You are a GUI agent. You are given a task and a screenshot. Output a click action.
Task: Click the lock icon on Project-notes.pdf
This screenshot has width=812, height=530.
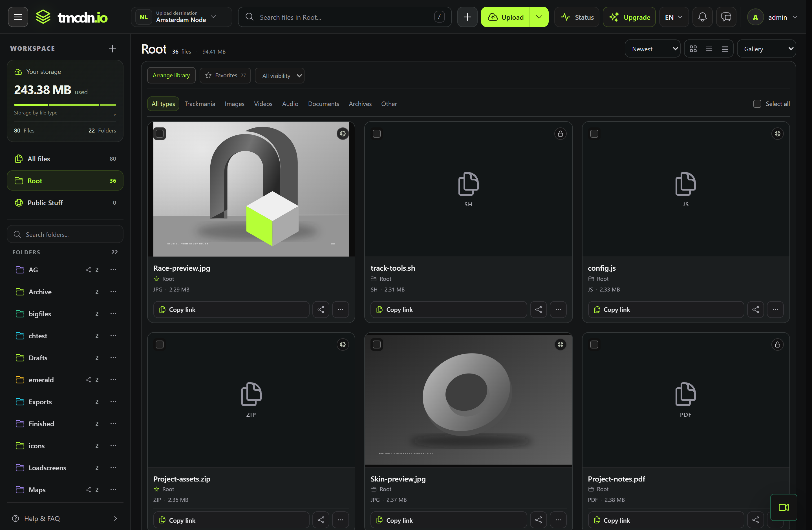(x=777, y=344)
